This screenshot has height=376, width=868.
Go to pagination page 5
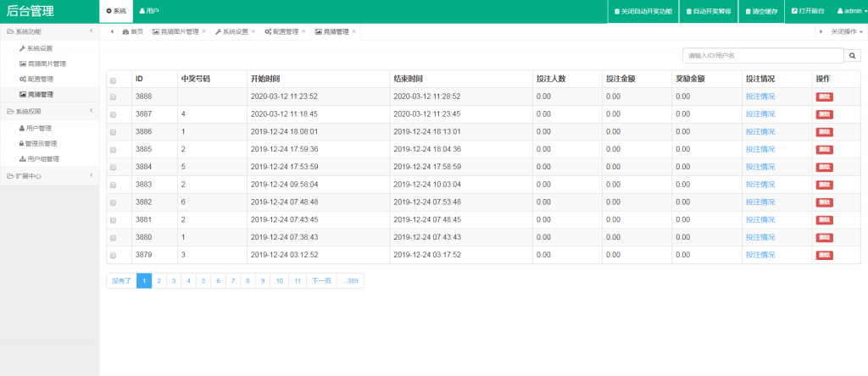(x=203, y=281)
